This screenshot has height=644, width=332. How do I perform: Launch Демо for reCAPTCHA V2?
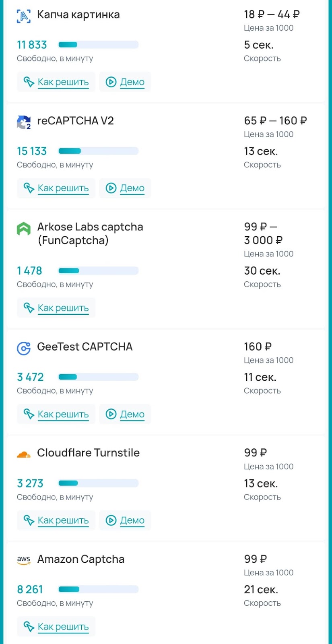tap(125, 188)
